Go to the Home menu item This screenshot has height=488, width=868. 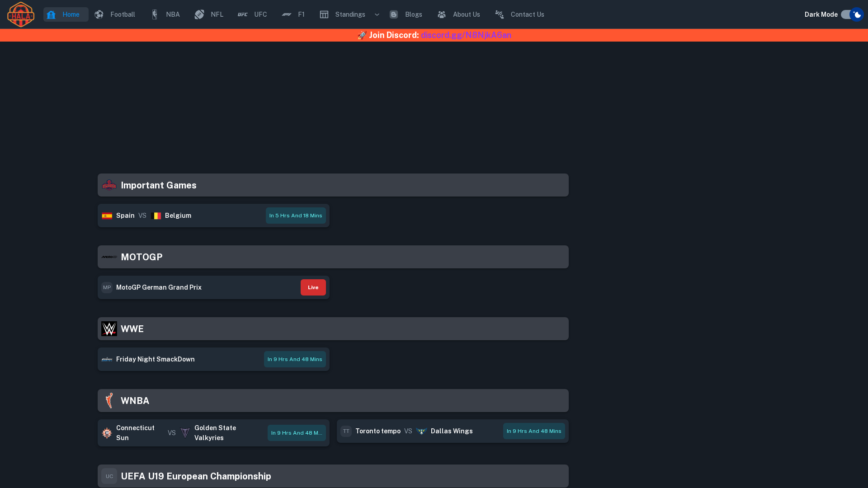[66, 14]
